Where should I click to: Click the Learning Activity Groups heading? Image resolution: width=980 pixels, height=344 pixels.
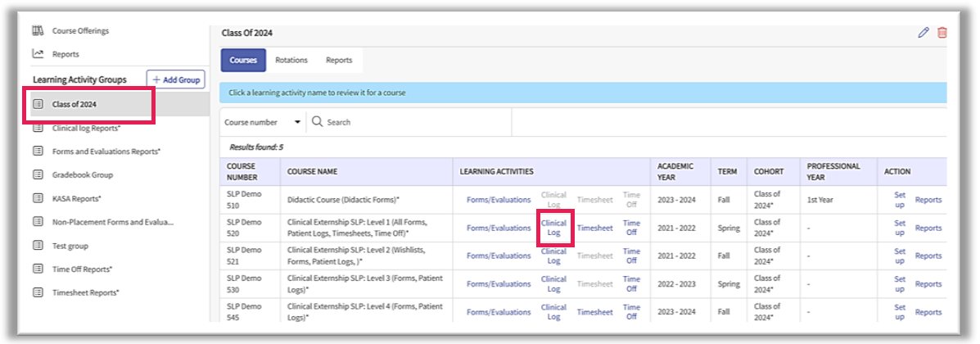(x=79, y=79)
